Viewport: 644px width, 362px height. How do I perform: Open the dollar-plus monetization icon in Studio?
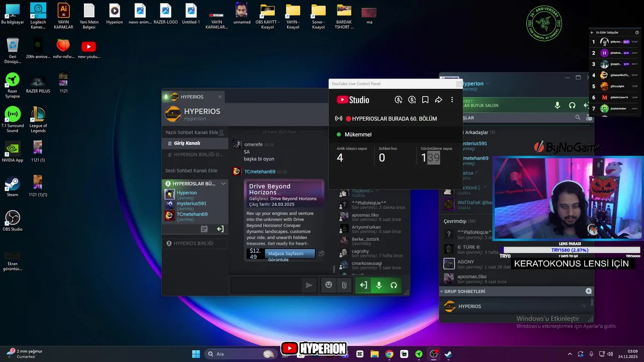point(398,100)
